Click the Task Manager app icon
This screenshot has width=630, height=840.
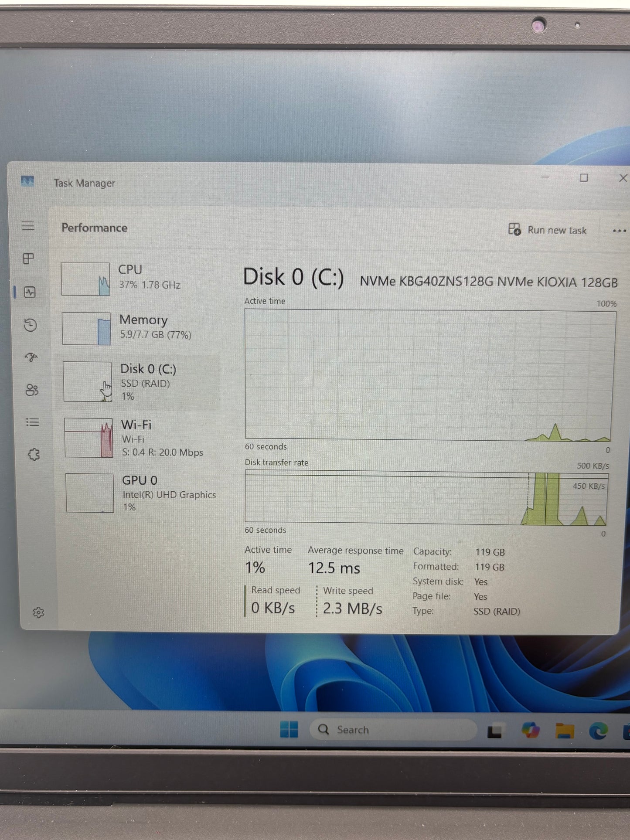tap(27, 181)
